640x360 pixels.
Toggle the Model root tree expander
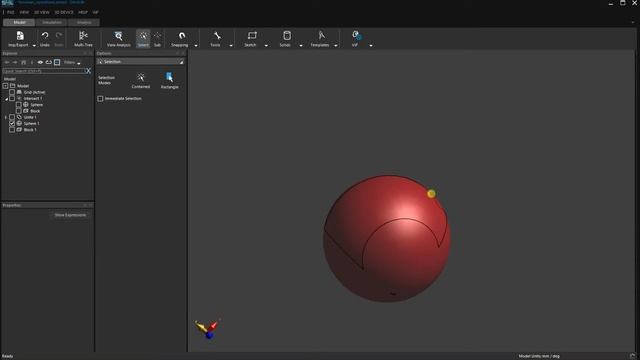5,86
